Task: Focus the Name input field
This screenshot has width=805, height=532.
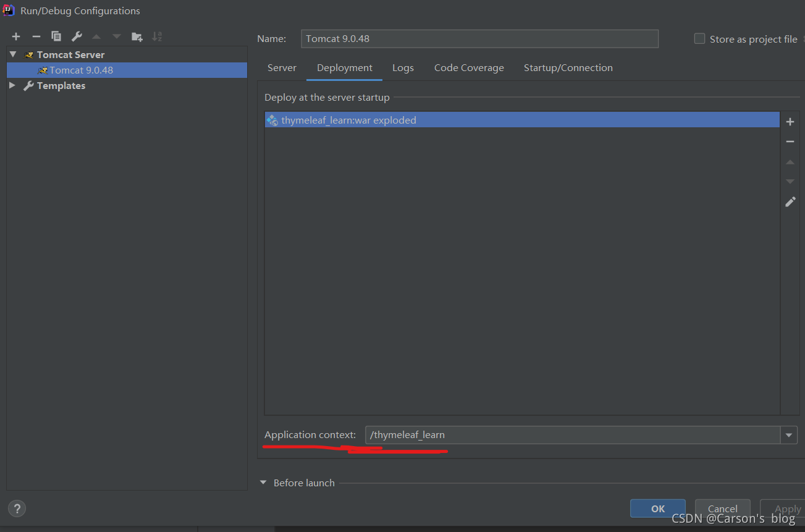Action: pos(479,38)
